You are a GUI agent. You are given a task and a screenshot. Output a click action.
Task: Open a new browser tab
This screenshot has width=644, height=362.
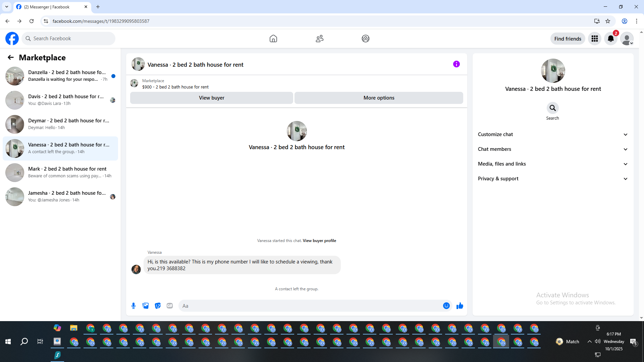(98, 7)
